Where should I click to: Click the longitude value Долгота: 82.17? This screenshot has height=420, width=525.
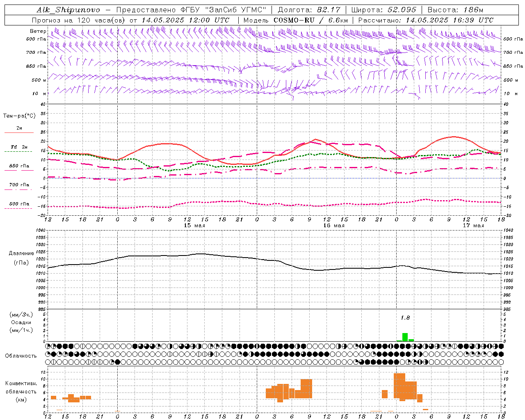tap(309, 10)
